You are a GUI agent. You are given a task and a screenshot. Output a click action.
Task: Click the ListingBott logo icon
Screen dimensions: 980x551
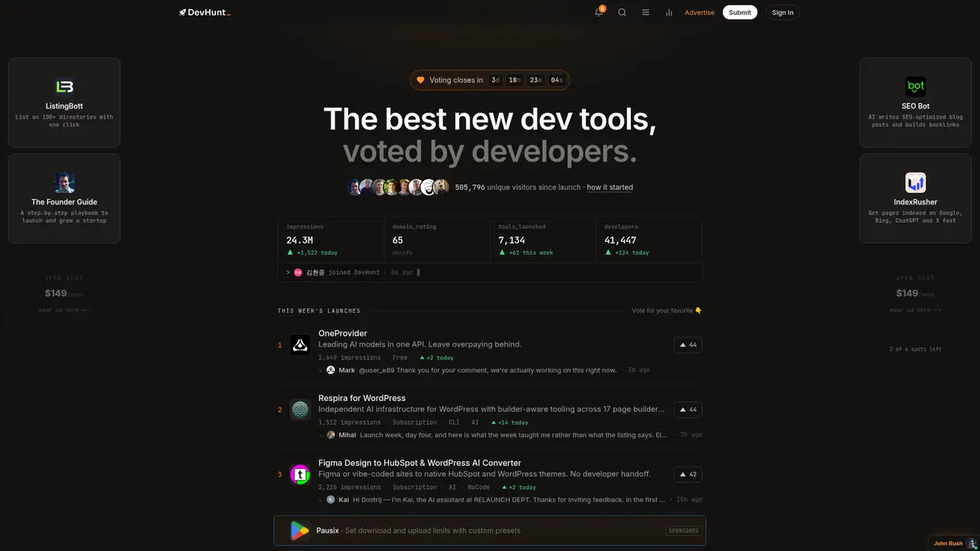click(x=64, y=86)
